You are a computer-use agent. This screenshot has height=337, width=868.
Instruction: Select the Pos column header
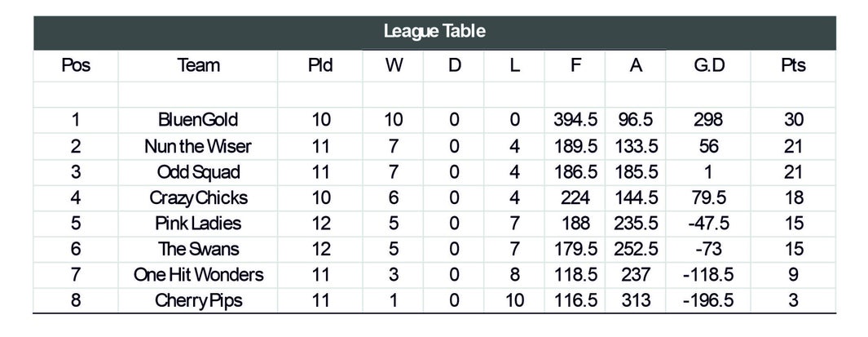[x=76, y=65]
